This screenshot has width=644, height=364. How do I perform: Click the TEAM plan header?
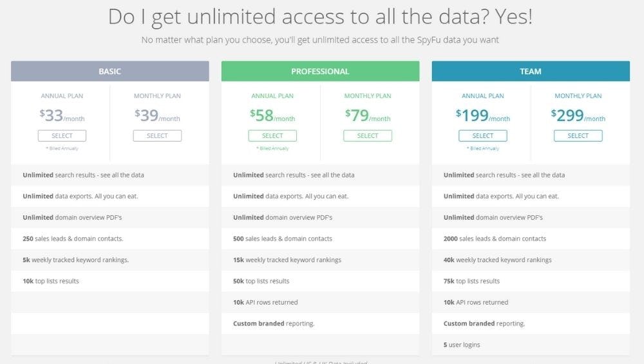531,72
